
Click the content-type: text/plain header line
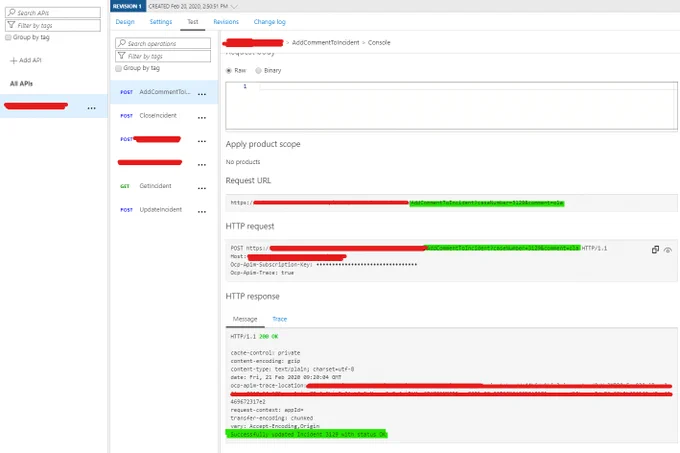click(x=292, y=369)
